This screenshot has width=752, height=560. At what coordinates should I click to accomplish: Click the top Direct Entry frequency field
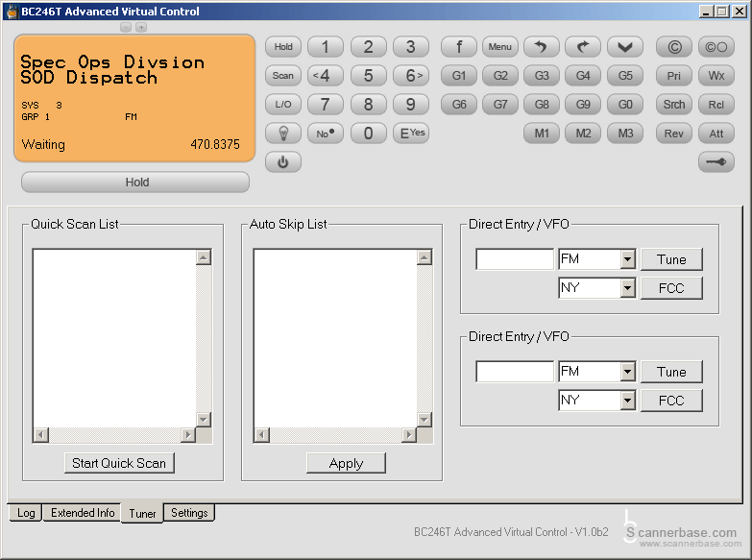tap(515, 259)
